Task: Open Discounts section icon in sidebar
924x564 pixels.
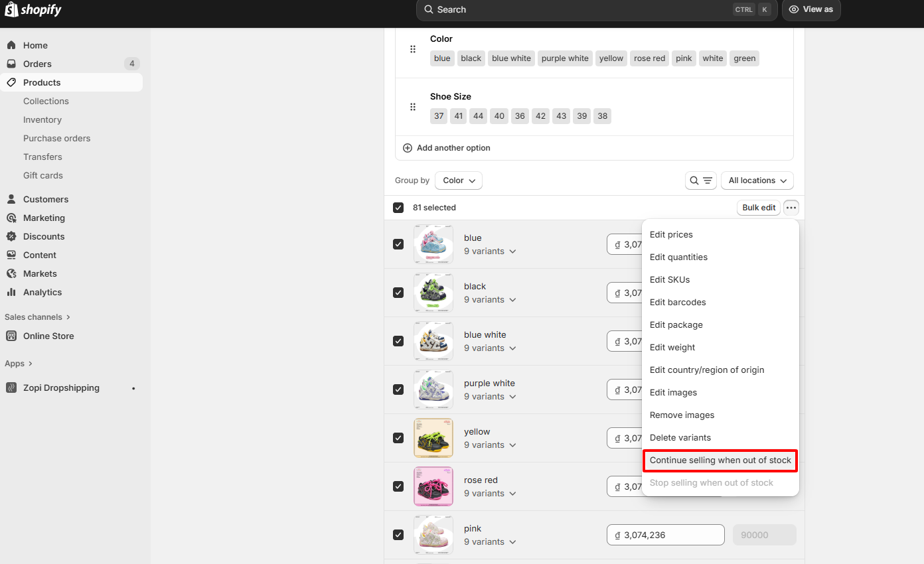Action: (11, 236)
